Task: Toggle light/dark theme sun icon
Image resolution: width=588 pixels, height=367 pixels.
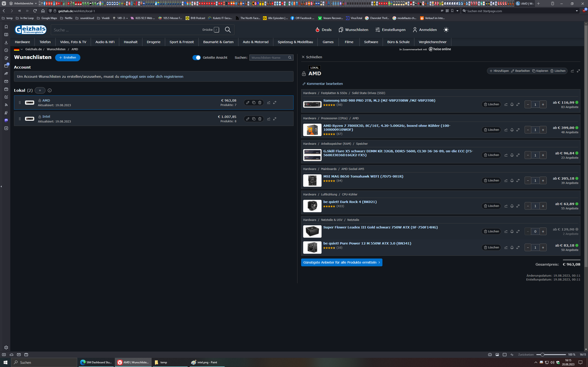Action: coord(446,30)
